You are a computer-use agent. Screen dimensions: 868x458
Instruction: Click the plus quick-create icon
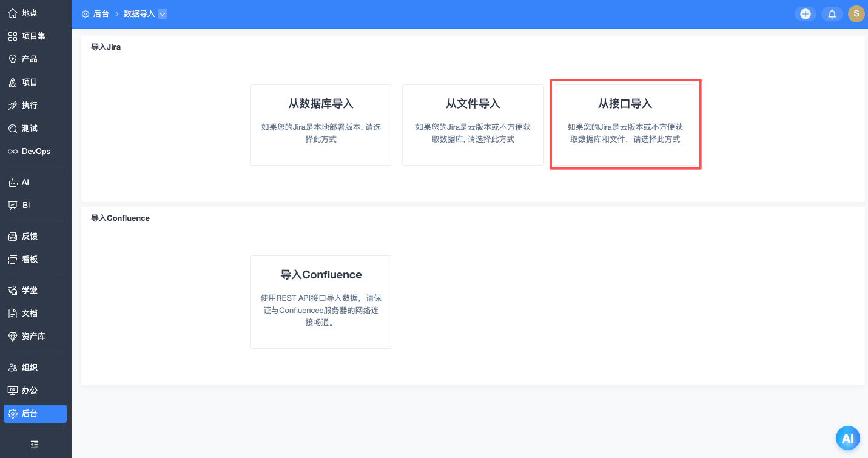pyautogui.click(x=805, y=14)
